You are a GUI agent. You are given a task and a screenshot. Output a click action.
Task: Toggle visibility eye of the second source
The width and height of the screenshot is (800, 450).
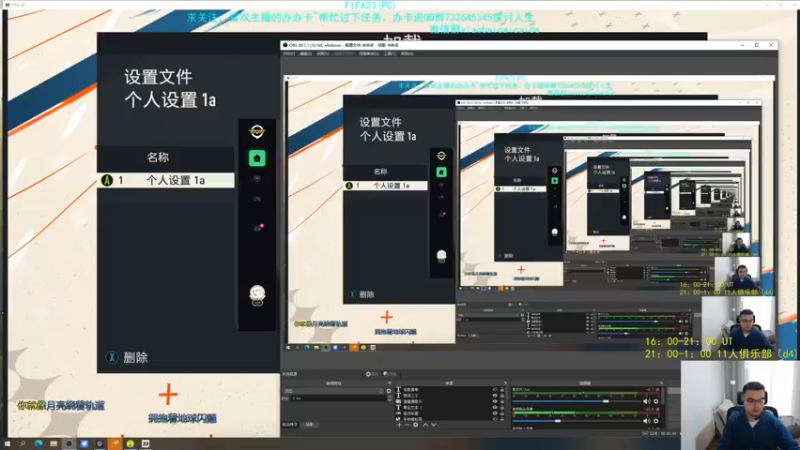click(x=494, y=395)
